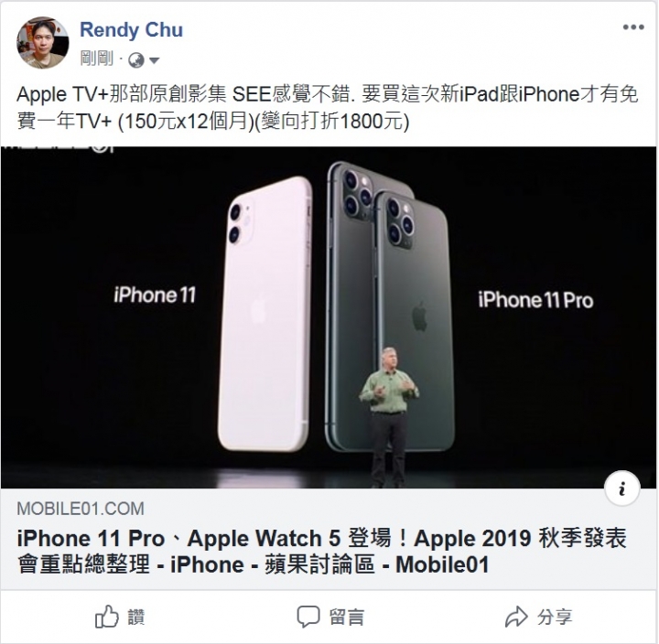Click the globe public privacy icon

point(136,60)
